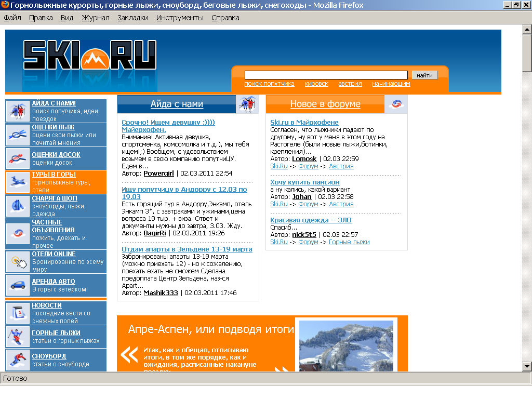Open the АЙДА С НАМИ! sidebar link
The image size is (532, 399).
coord(54,103)
